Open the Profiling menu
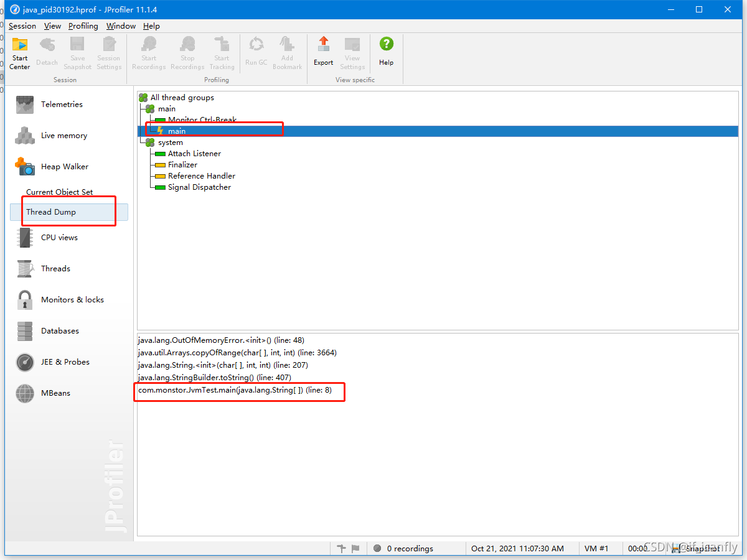Screen dimensions: 747x560 coord(83,26)
